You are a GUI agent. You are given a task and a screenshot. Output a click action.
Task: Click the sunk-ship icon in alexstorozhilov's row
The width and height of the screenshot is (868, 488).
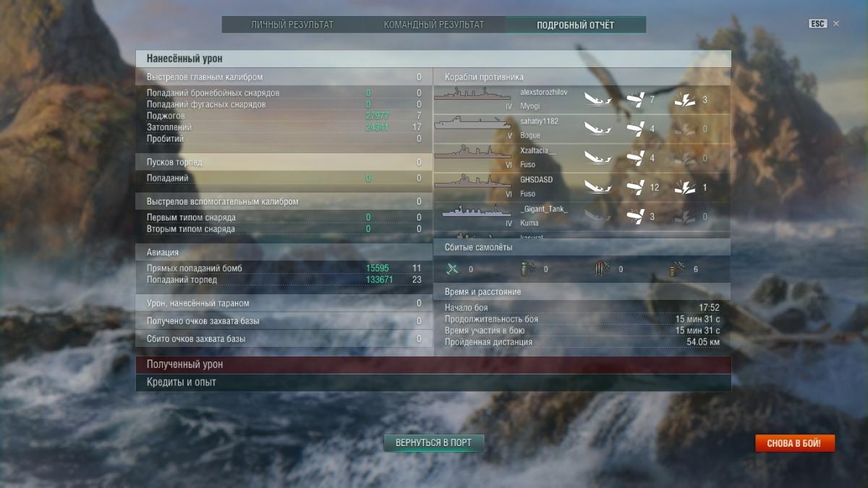(597, 99)
